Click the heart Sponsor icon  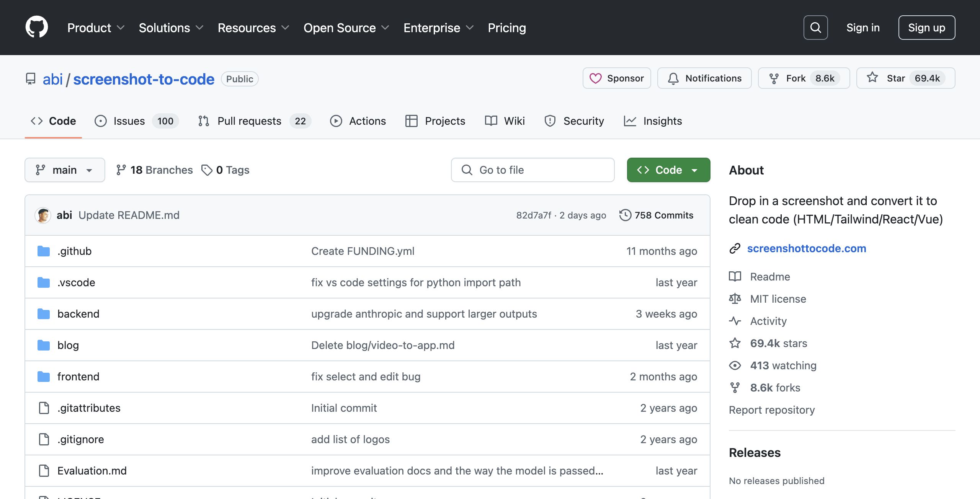pyautogui.click(x=595, y=78)
